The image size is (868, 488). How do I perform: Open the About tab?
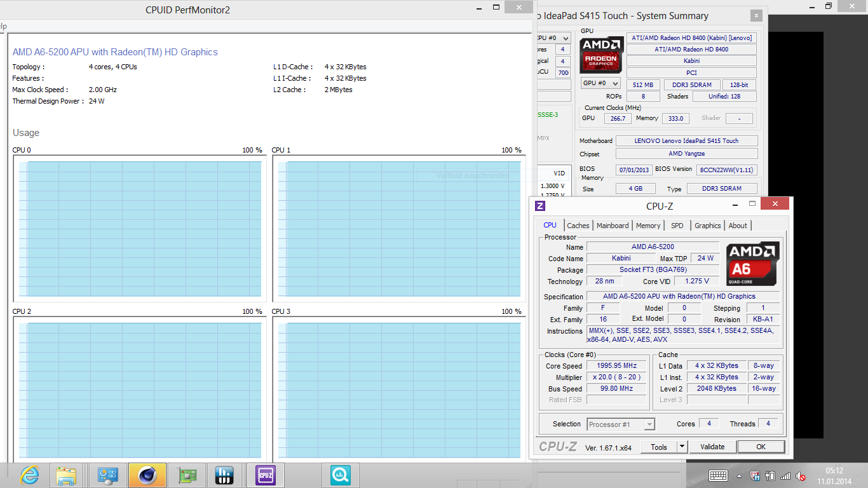[x=738, y=226]
